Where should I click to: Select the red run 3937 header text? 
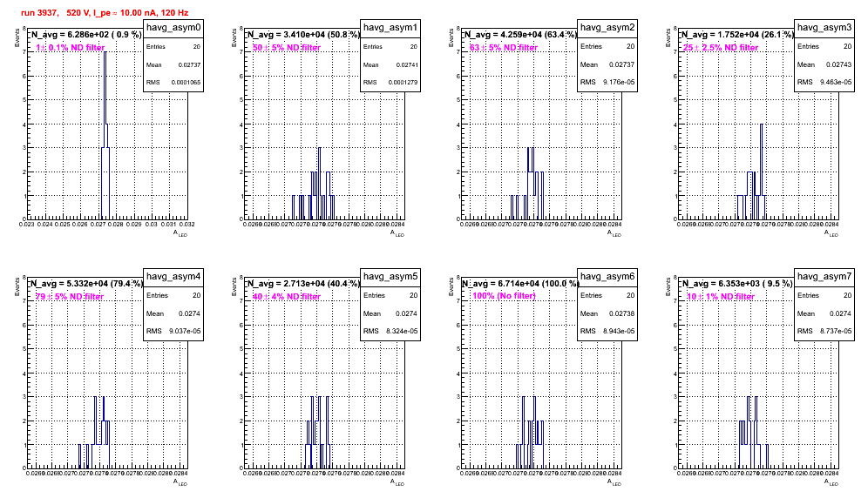pos(105,13)
